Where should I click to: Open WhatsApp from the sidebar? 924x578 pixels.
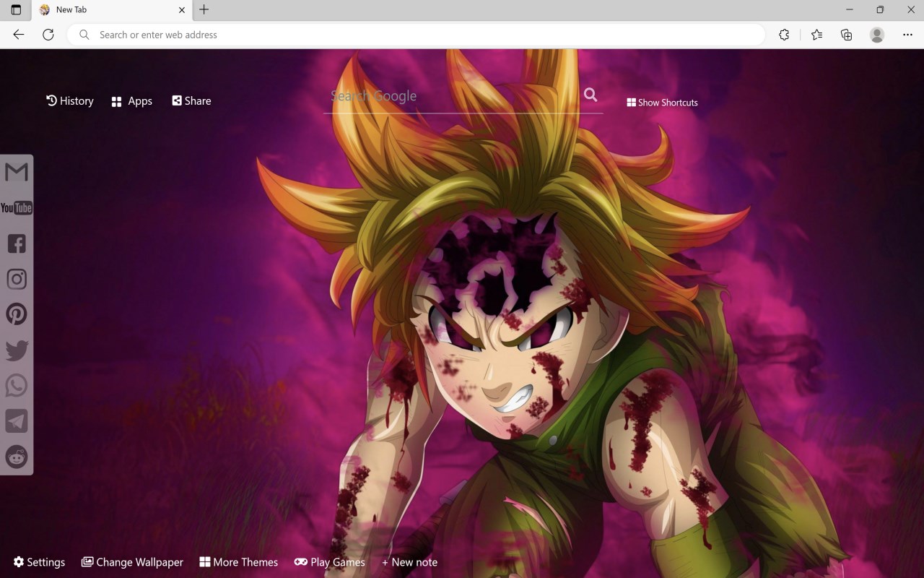pos(17,385)
